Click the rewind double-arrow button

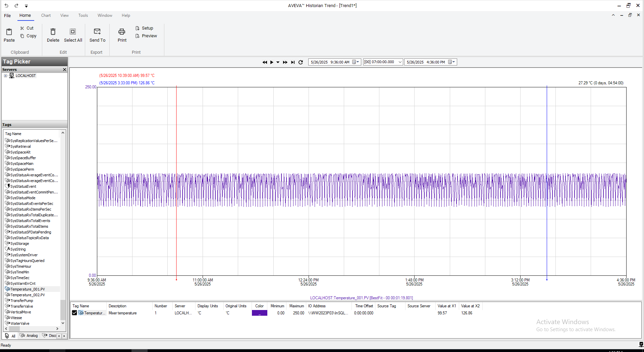click(x=265, y=62)
